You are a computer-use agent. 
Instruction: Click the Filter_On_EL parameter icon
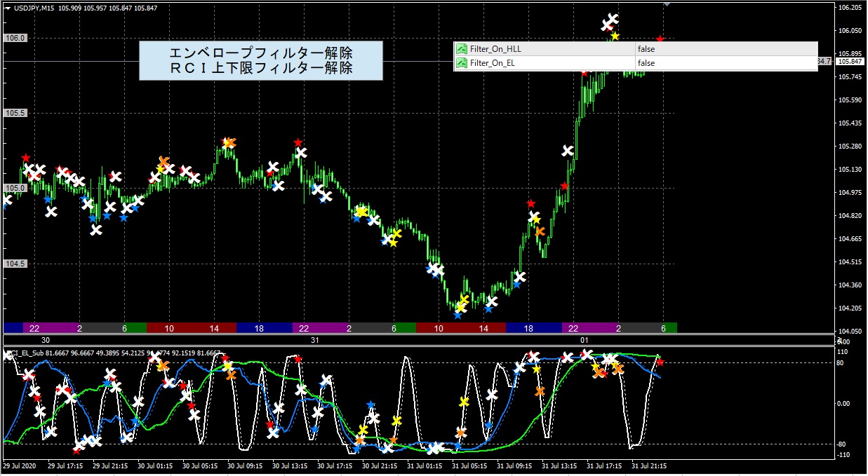[462, 63]
